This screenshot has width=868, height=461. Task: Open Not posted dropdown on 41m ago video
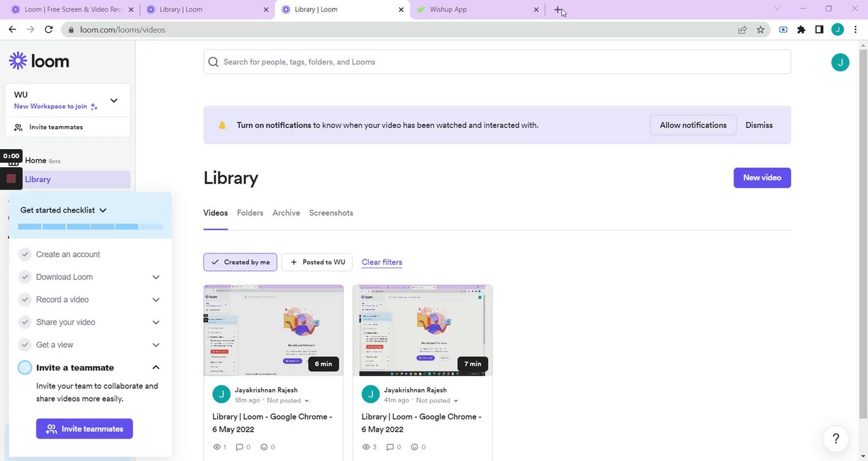coord(438,400)
